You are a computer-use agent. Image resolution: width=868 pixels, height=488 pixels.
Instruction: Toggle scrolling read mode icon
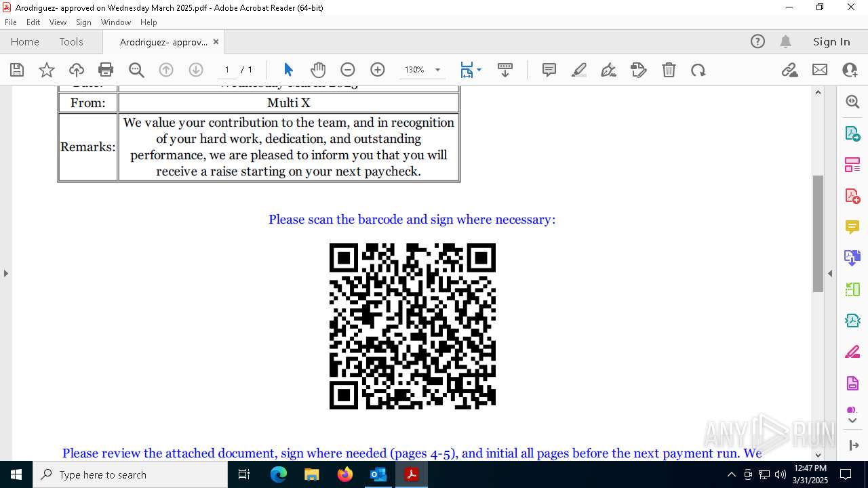[505, 70]
